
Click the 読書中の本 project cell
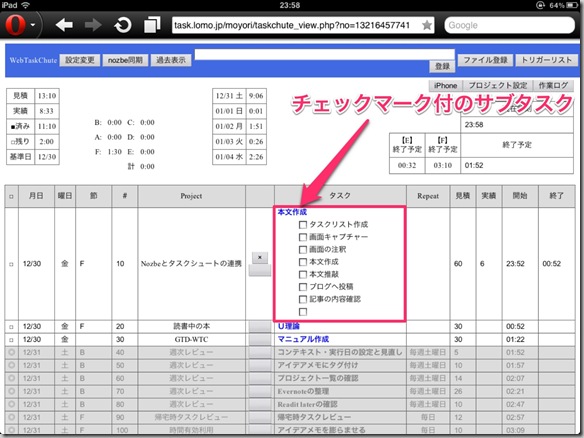(191, 326)
